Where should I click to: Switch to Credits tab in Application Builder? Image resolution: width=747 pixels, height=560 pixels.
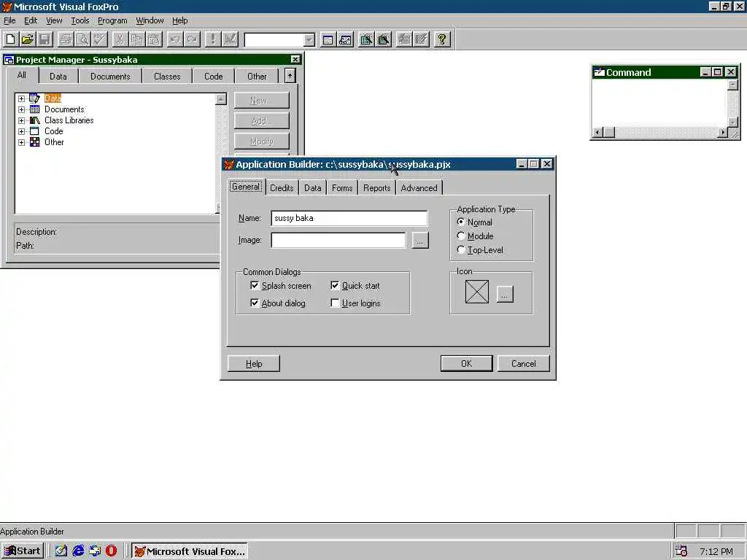(x=282, y=187)
